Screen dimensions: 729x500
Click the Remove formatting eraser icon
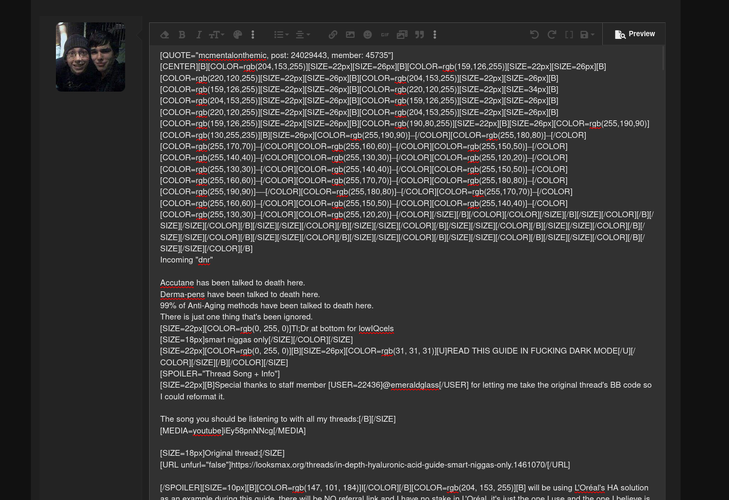coord(165,35)
